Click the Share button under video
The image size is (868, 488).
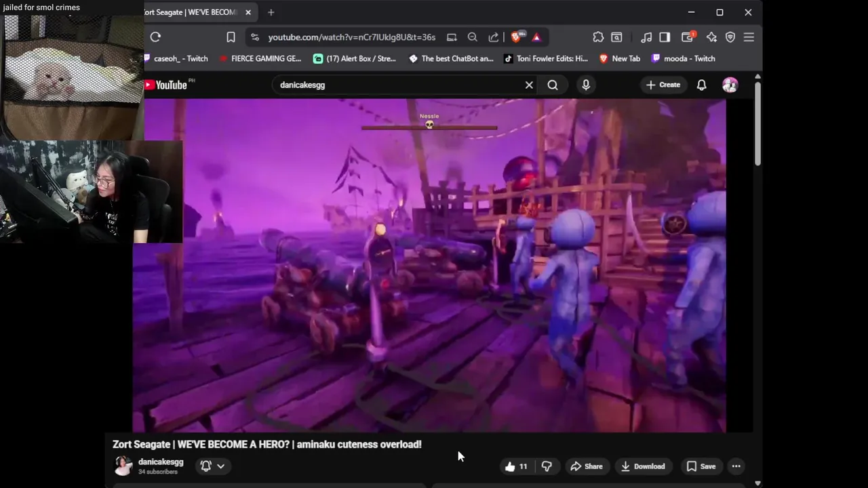pos(587,466)
